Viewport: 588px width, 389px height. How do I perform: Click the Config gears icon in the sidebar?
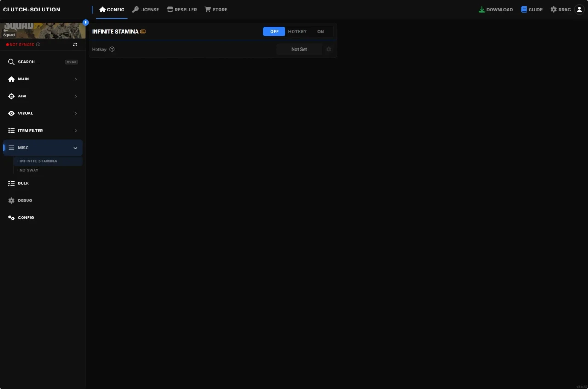coord(11,217)
